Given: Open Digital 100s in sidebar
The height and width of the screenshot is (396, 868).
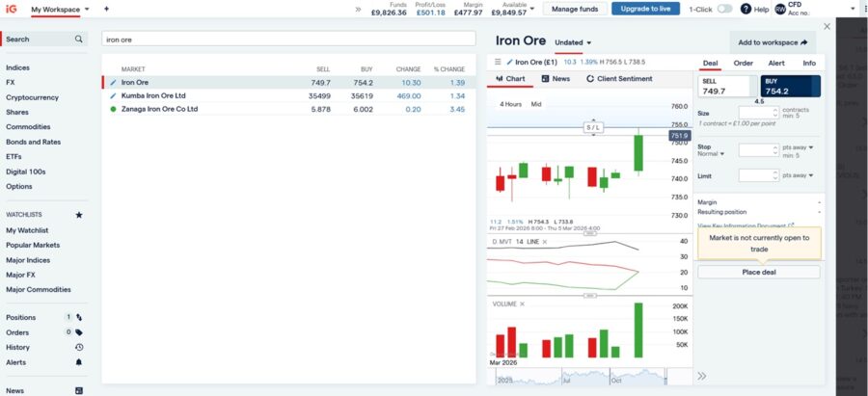Looking at the screenshot, I should 26,172.
